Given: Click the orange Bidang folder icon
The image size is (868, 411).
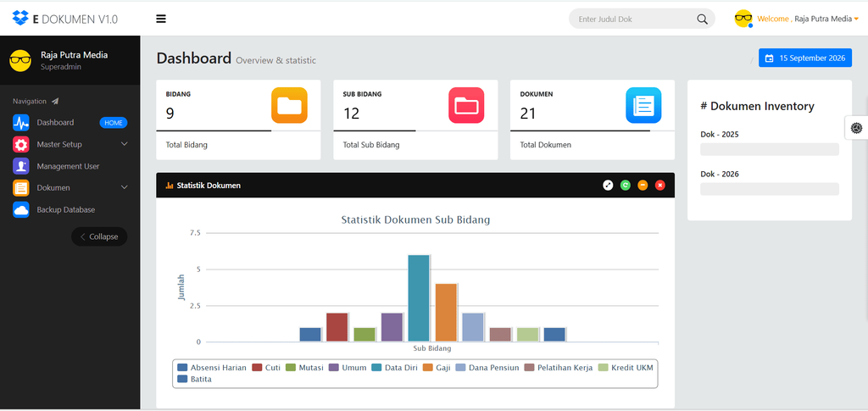Looking at the screenshot, I should (x=289, y=105).
